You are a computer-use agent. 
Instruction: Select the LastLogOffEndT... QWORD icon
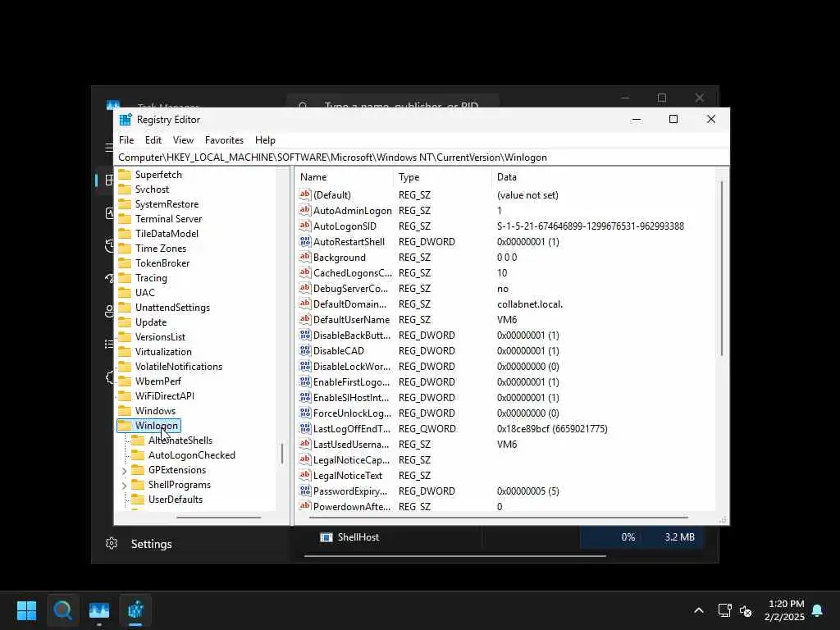click(x=305, y=428)
